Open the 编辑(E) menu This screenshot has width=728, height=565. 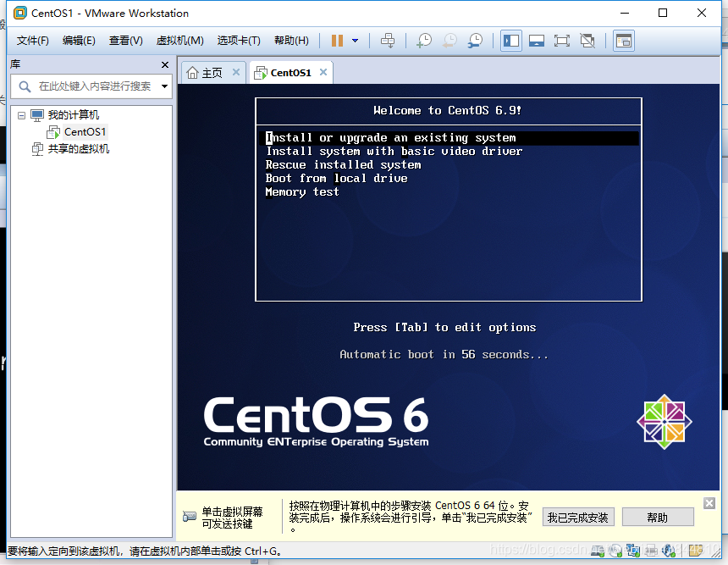[79, 41]
